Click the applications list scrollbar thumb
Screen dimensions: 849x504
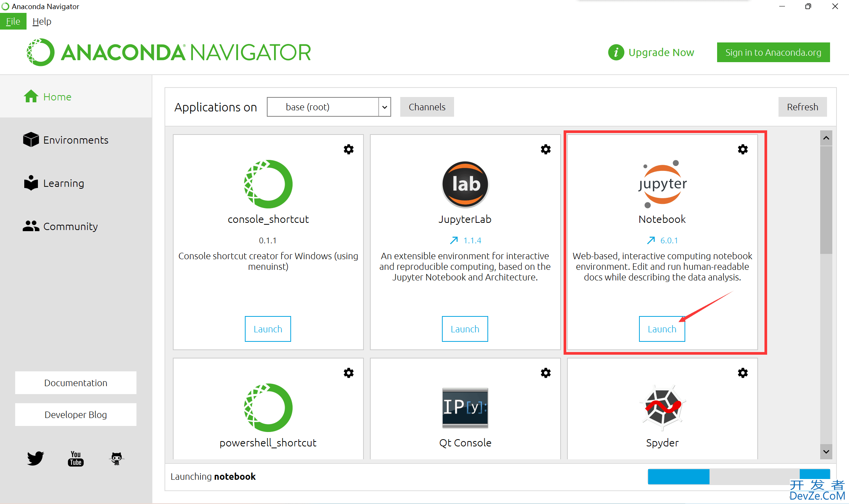click(826, 200)
